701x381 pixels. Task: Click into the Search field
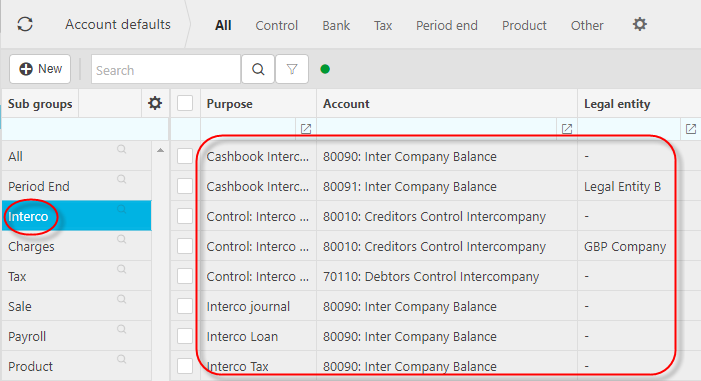pyautogui.click(x=166, y=69)
